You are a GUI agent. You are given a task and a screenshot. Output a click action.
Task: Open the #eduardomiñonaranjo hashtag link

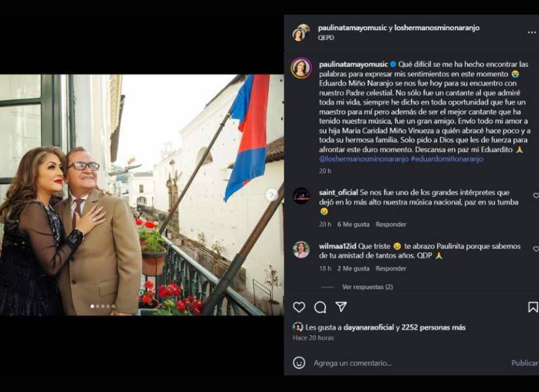447,159
